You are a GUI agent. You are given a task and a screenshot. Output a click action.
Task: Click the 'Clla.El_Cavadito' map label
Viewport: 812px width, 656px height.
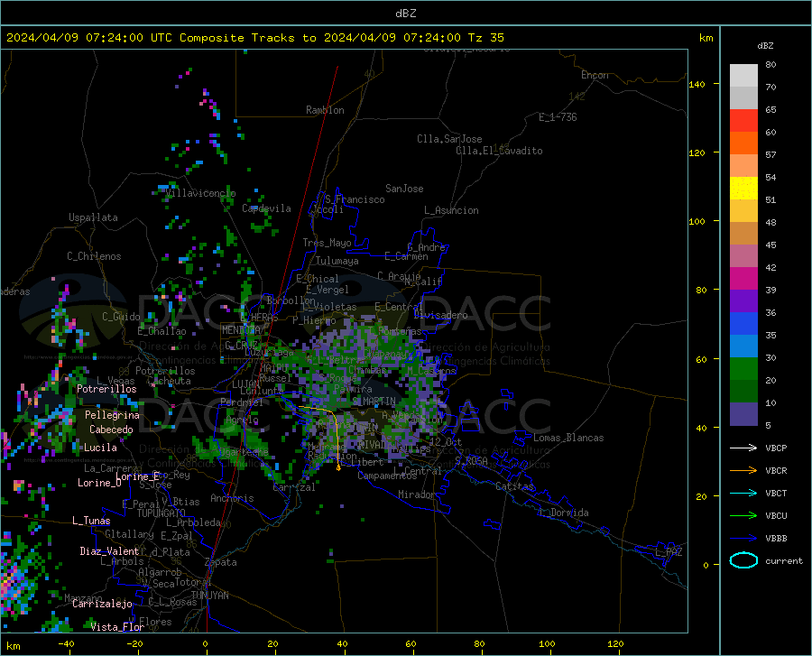click(x=499, y=151)
